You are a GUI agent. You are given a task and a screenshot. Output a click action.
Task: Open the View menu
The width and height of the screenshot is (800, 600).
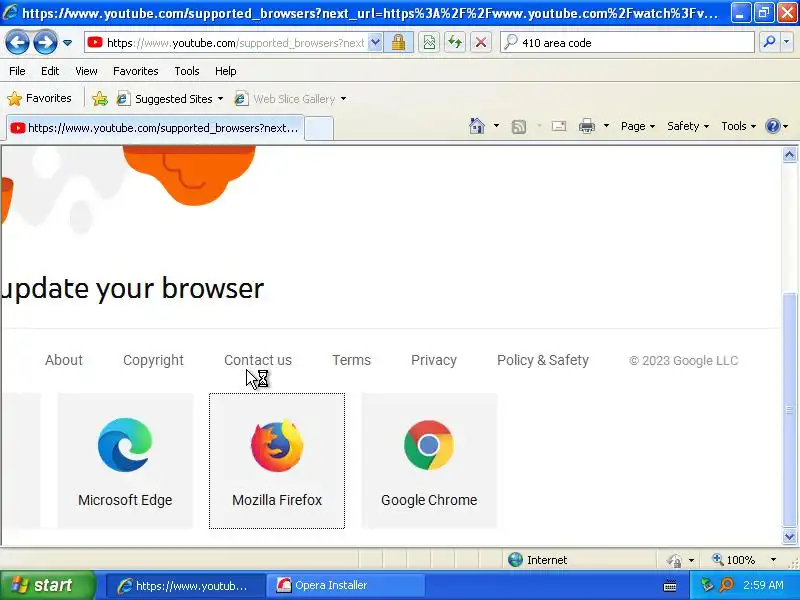click(86, 71)
